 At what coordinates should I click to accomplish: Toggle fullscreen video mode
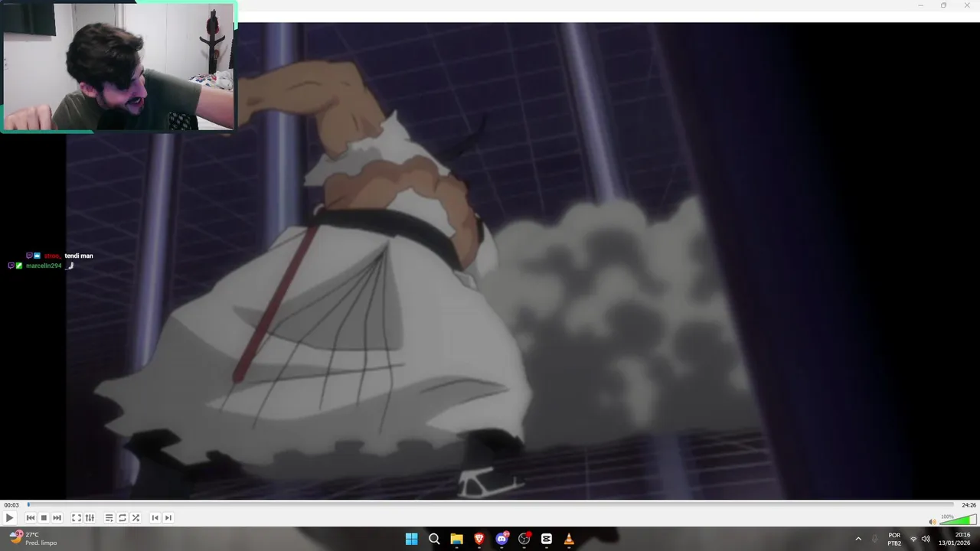[77, 518]
